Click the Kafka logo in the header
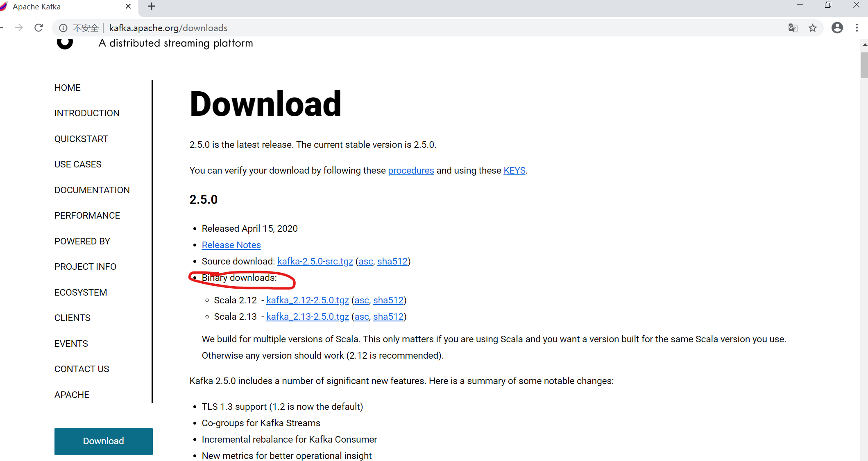The height and width of the screenshot is (461, 868). (x=65, y=43)
